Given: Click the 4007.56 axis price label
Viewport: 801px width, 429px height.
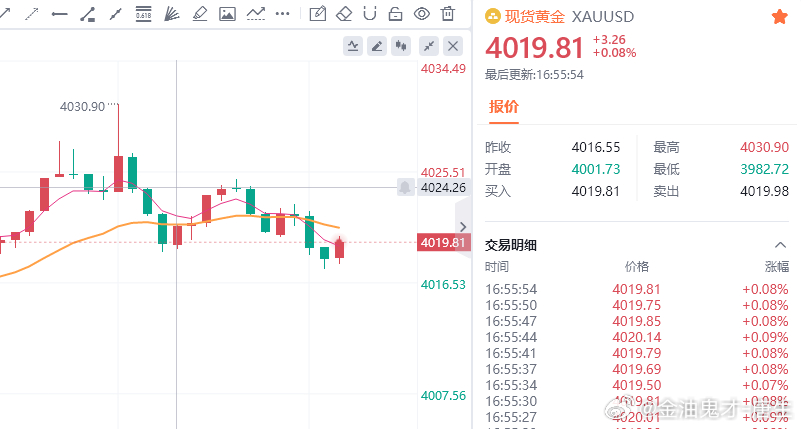Looking at the screenshot, I should pyautogui.click(x=443, y=395).
